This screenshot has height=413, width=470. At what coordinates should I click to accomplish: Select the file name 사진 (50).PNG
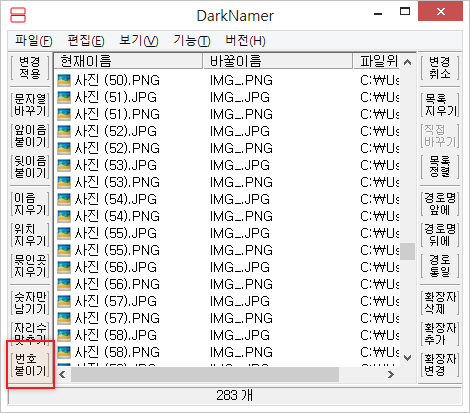tap(117, 80)
